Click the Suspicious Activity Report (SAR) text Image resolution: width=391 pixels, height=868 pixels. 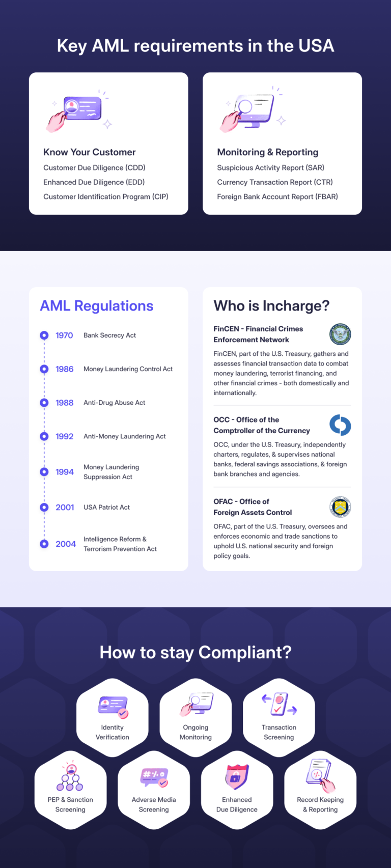(270, 167)
